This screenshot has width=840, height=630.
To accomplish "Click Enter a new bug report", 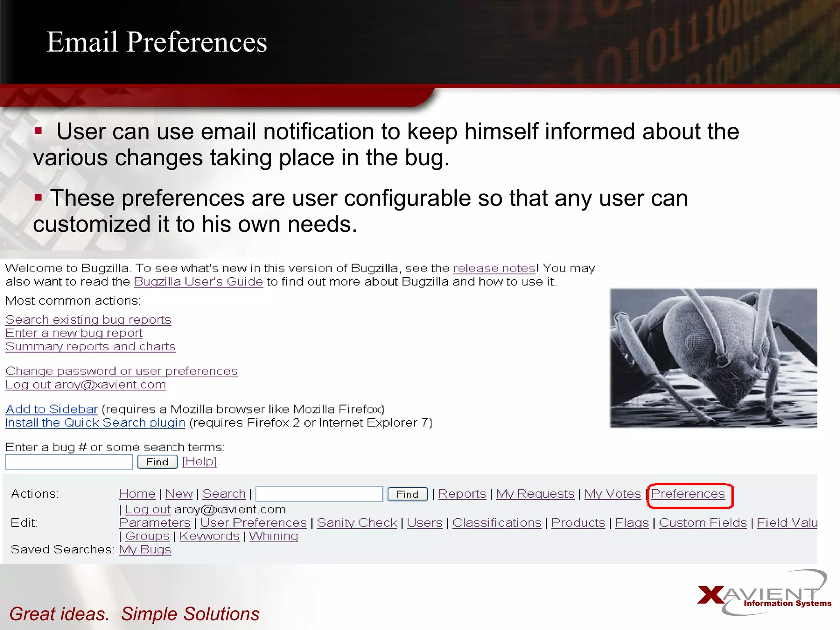I will (74, 333).
